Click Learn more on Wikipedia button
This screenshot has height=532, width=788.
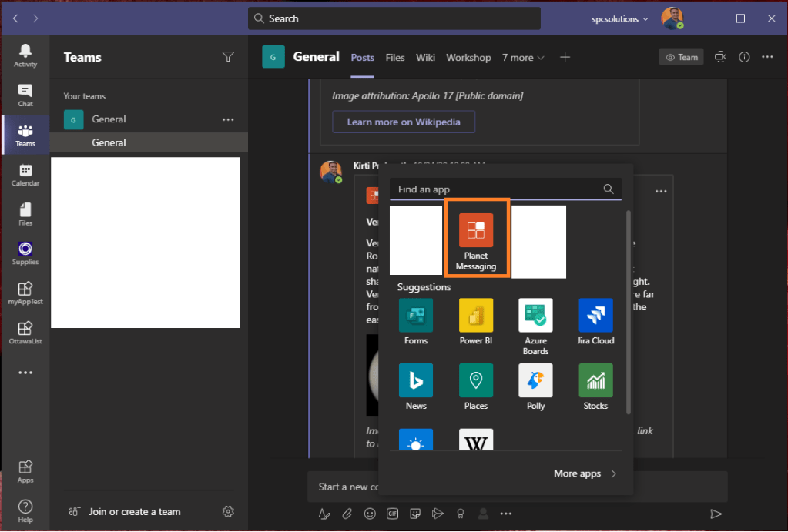[404, 122]
